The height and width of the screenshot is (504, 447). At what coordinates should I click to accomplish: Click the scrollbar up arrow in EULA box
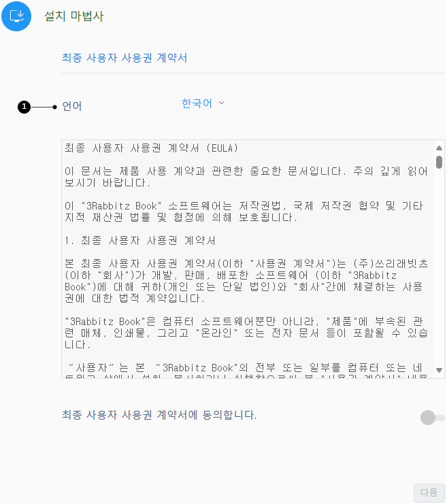click(x=439, y=148)
